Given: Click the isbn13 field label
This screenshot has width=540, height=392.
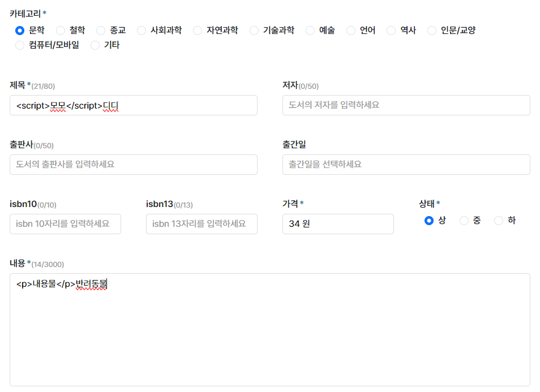Looking at the screenshot, I should click(160, 204).
